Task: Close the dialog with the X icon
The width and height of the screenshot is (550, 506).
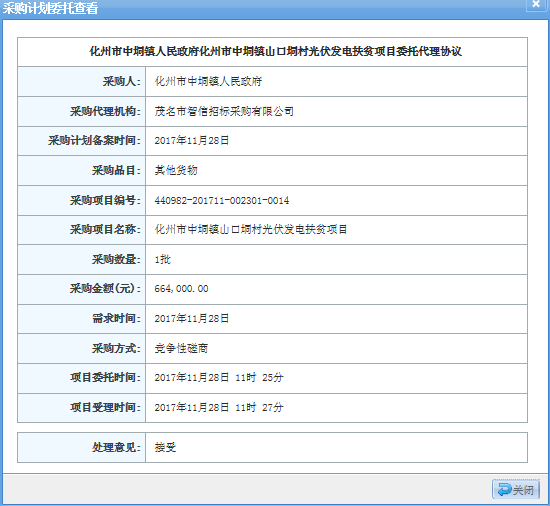Action: pos(536,4)
